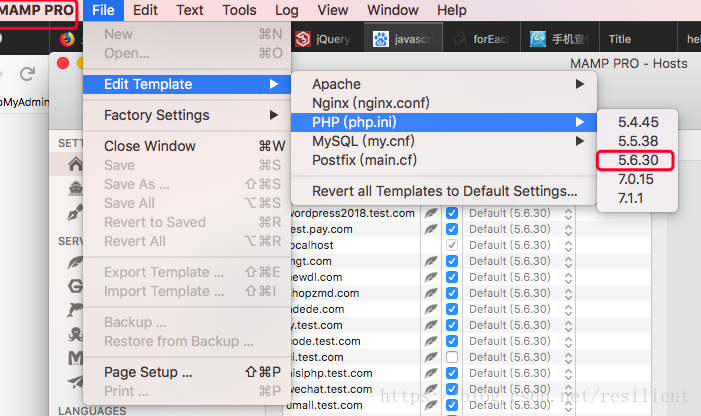Viewport: 701px width, 416px height.
Task: Click Apache feather icon for est.pay.com row
Action: [431, 229]
